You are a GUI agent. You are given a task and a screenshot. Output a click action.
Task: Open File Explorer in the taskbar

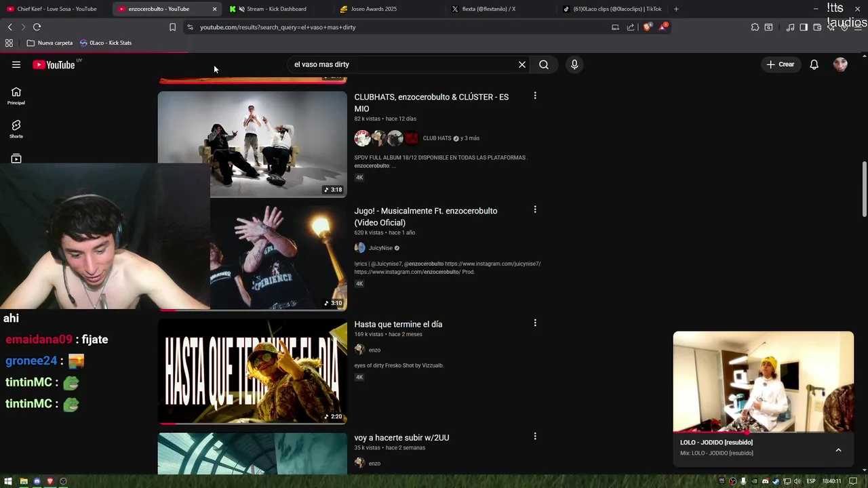tap(24, 481)
